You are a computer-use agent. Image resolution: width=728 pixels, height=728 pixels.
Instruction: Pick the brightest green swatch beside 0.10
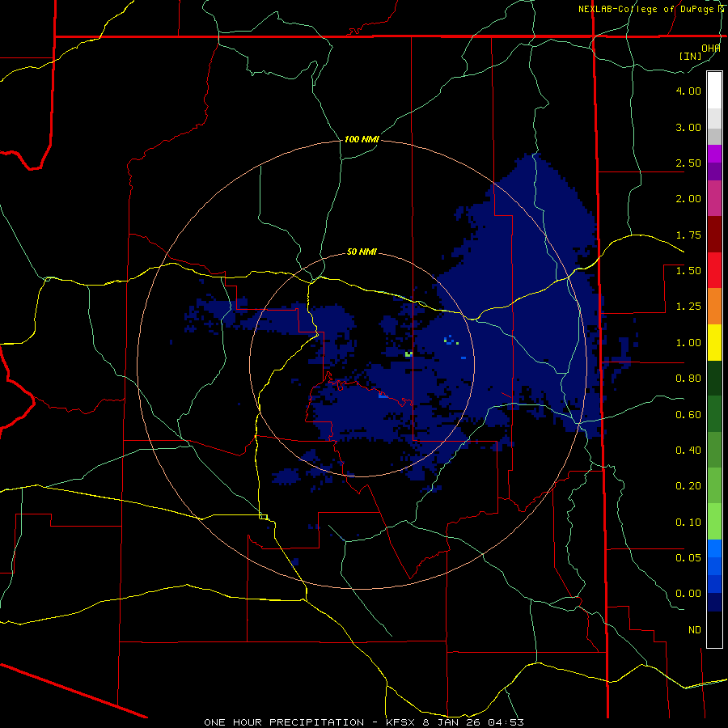coord(714,522)
